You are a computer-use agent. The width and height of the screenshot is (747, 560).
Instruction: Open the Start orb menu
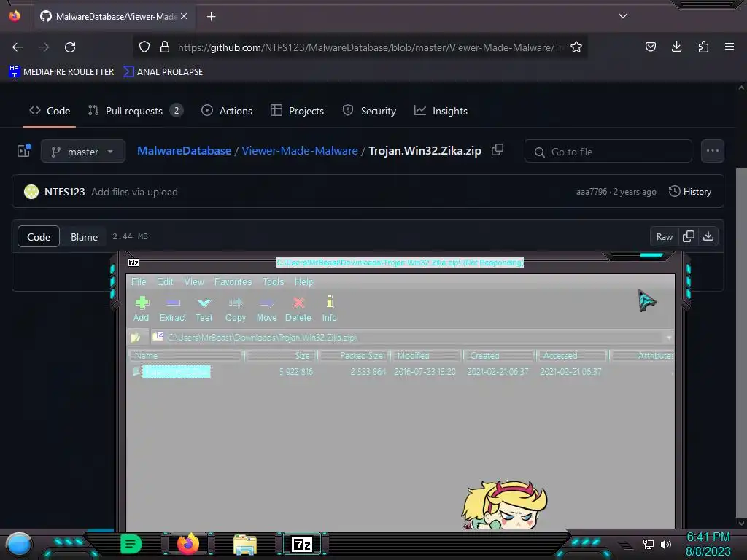click(18, 544)
